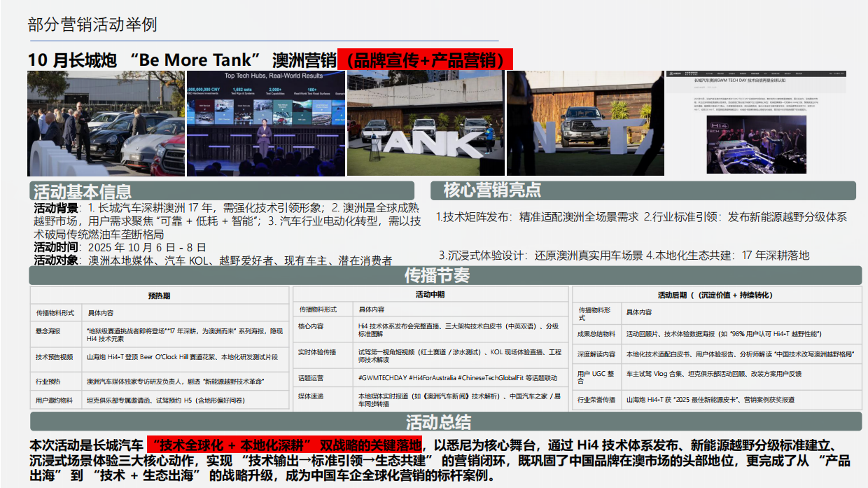Select the bold '活动对象' label
The image size is (868, 488).
pos(56,260)
